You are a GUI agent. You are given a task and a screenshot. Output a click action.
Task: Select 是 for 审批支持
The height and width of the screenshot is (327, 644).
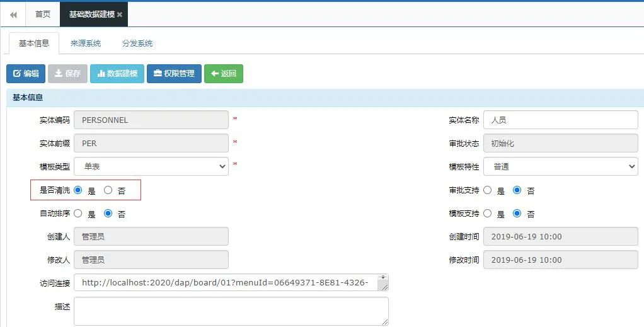tap(488, 190)
